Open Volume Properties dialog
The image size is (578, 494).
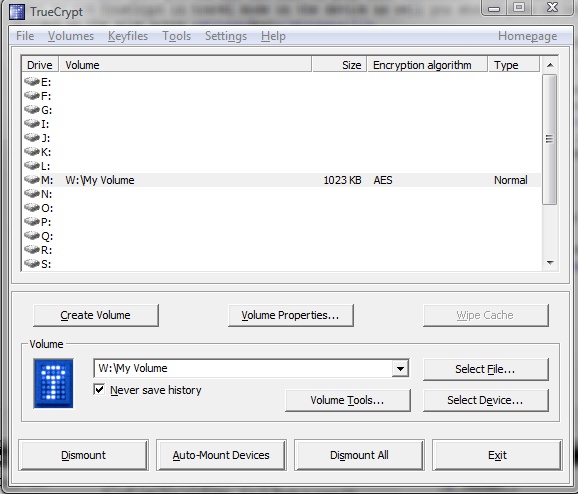290,315
